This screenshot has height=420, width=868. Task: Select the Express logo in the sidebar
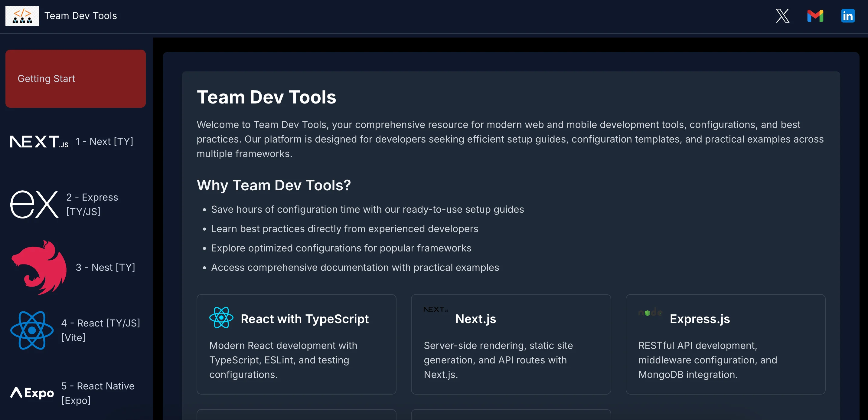click(x=34, y=204)
